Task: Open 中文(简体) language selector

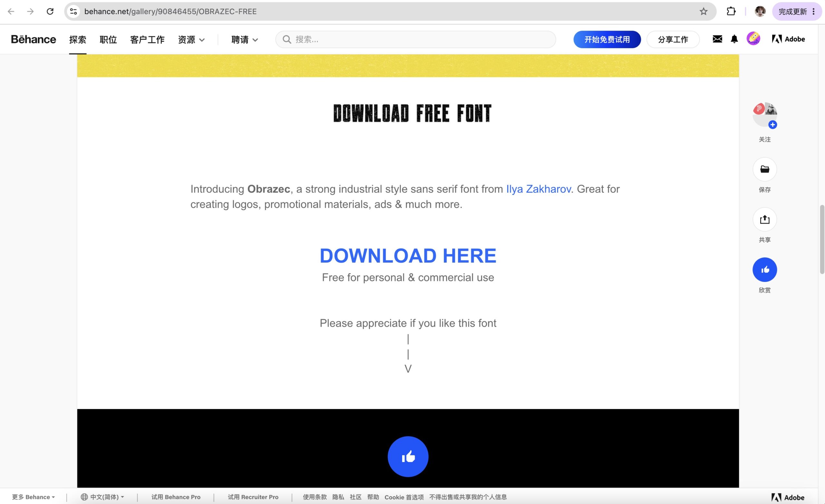Action: point(102,497)
